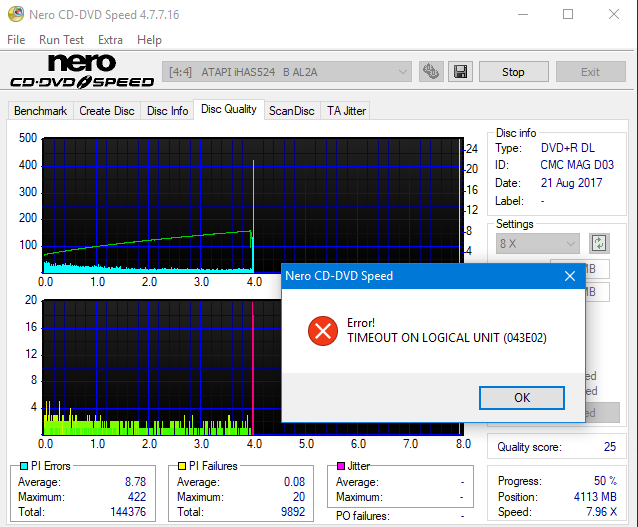The width and height of the screenshot is (638, 527).
Task: Click the Speed value 7.96 X
Action: click(601, 512)
